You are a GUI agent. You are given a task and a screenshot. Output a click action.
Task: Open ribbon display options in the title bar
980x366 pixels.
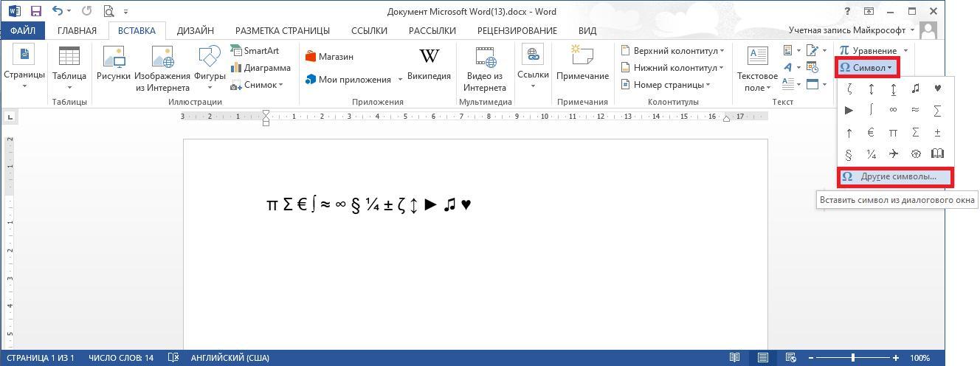click(x=869, y=11)
